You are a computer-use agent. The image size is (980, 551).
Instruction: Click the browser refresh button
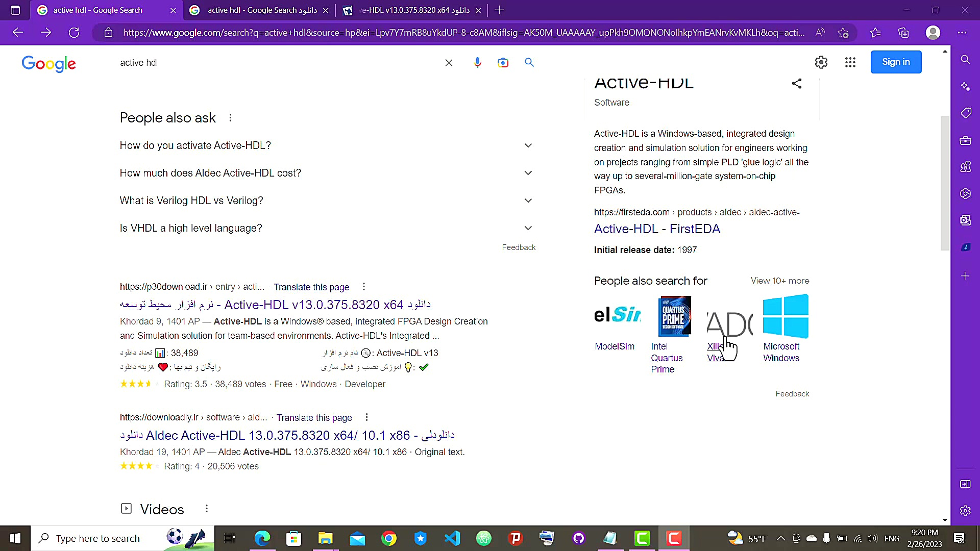click(x=74, y=33)
